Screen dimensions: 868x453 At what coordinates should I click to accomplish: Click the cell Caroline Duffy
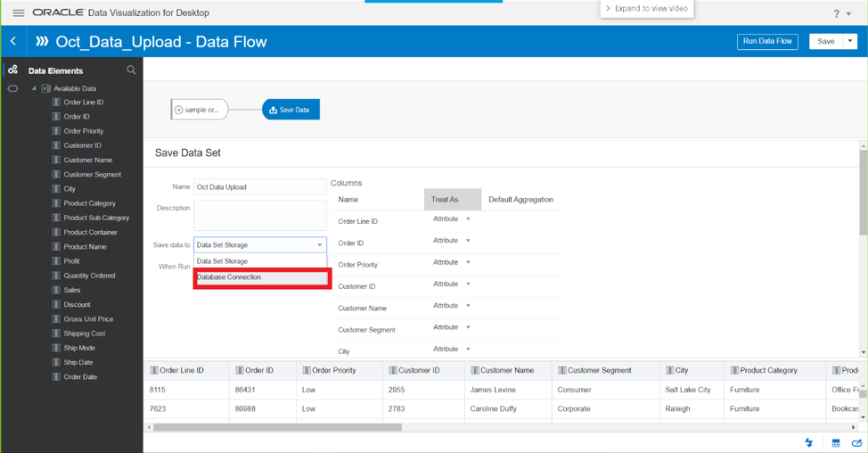[493, 408]
